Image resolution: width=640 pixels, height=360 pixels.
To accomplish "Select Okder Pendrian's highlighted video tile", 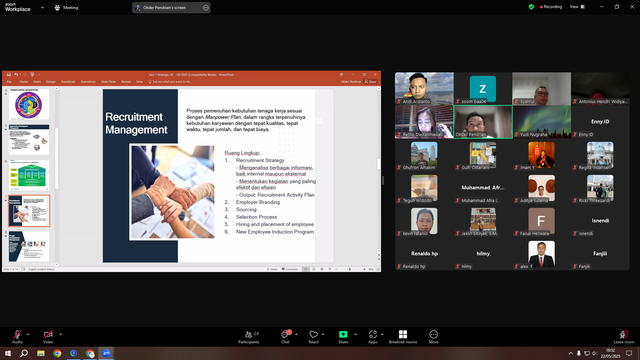I will [x=483, y=122].
